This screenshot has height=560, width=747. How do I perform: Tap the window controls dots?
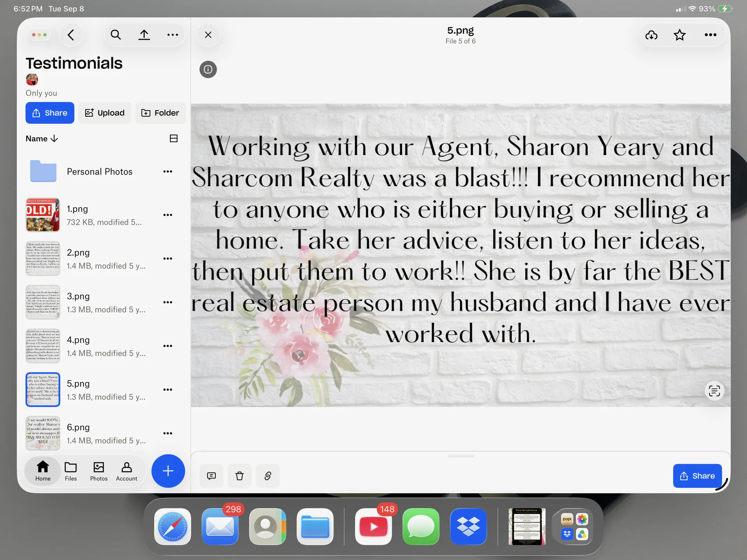click(x=39, y=35)
